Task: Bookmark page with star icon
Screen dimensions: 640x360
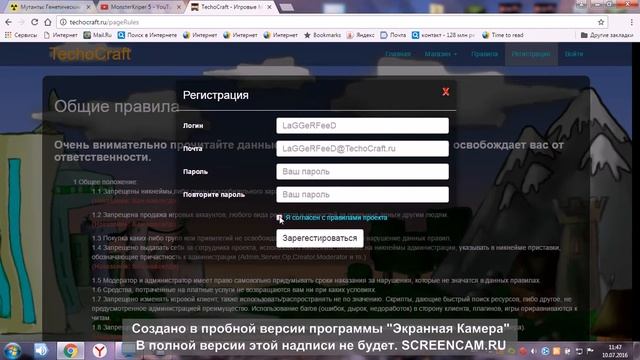Action: click(601, 22)
